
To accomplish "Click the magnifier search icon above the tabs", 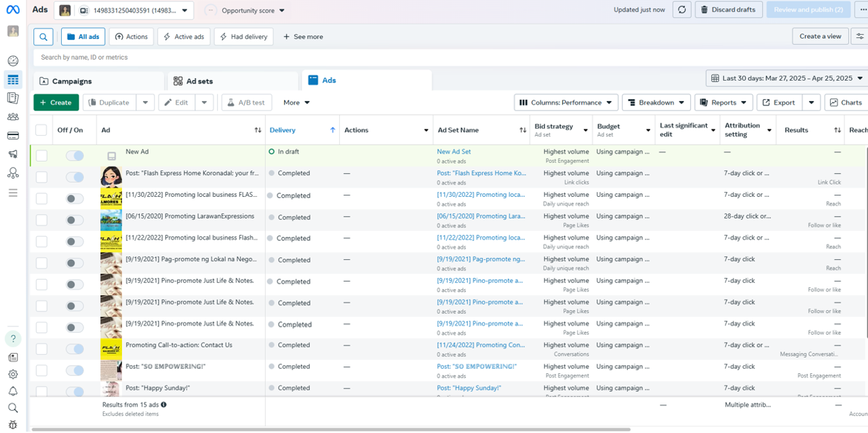I will pyautogui.click(x=43, y=37).
